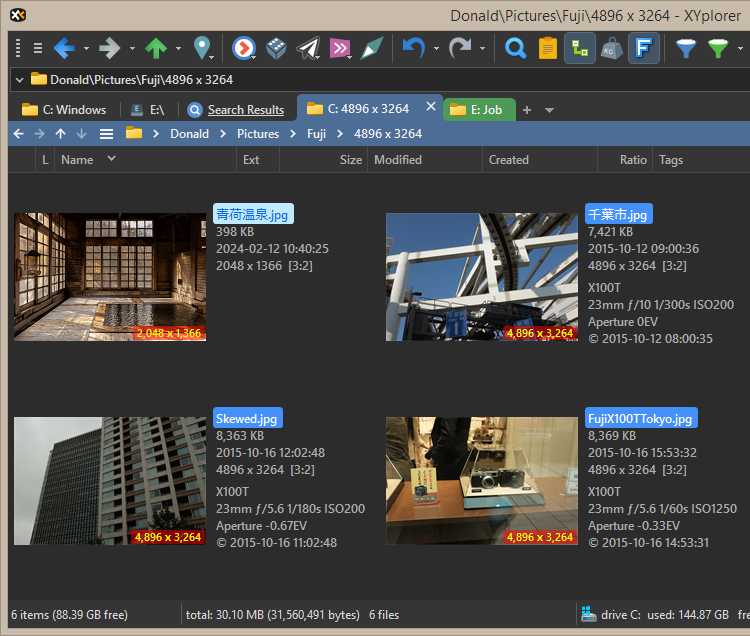Screen dimensions: 750x636
Task: Toggle the folder tree view button
Action: pos(579,48)
